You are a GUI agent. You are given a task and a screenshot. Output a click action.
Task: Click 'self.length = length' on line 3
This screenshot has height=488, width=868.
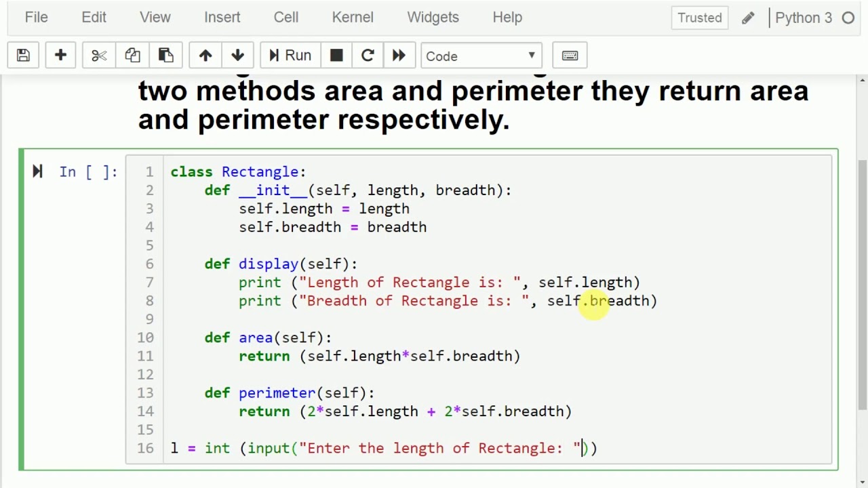(324, 209)
